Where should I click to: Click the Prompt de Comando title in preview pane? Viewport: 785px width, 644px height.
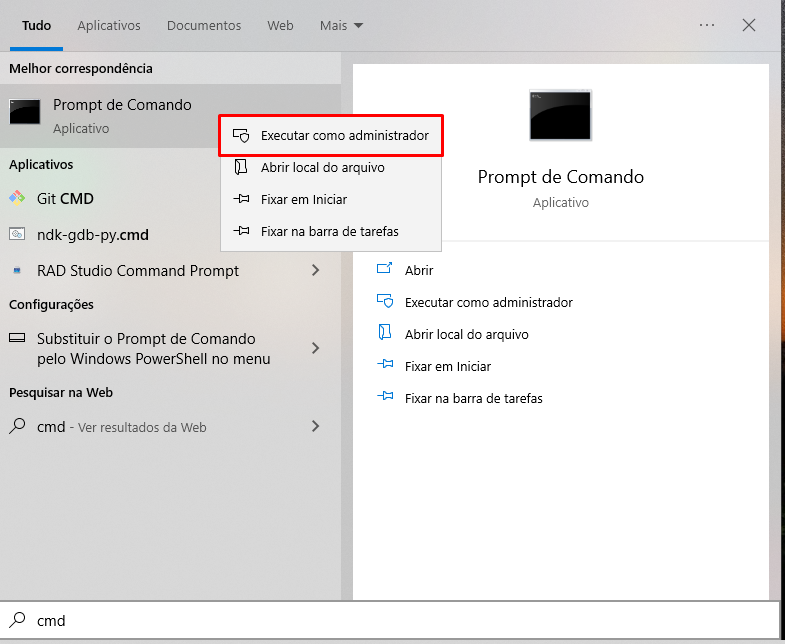(x=560, y=177)
